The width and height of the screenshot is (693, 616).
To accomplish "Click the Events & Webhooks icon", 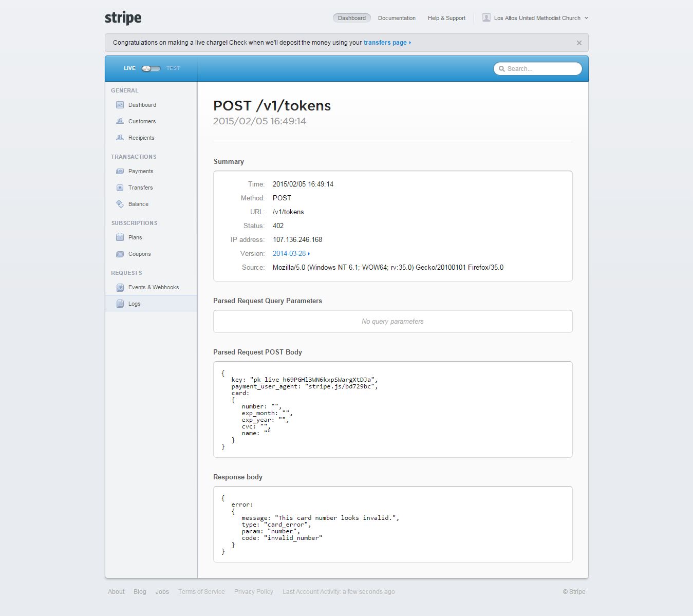I will click(x=120, y=287).
